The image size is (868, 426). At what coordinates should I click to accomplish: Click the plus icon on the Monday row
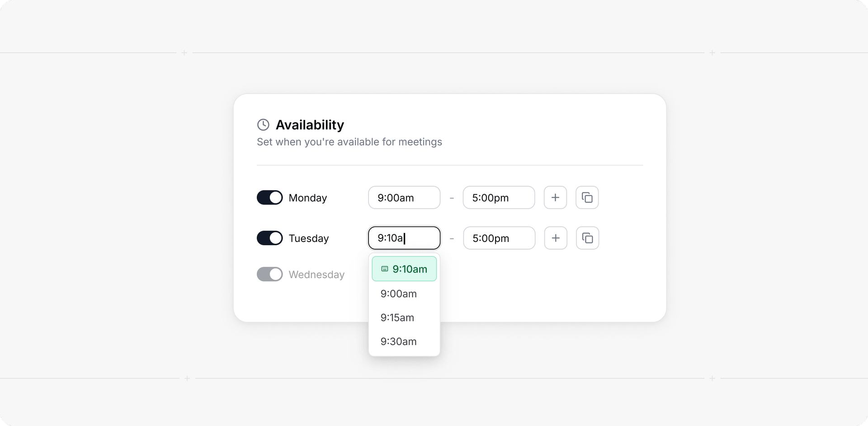pos(555,198)
